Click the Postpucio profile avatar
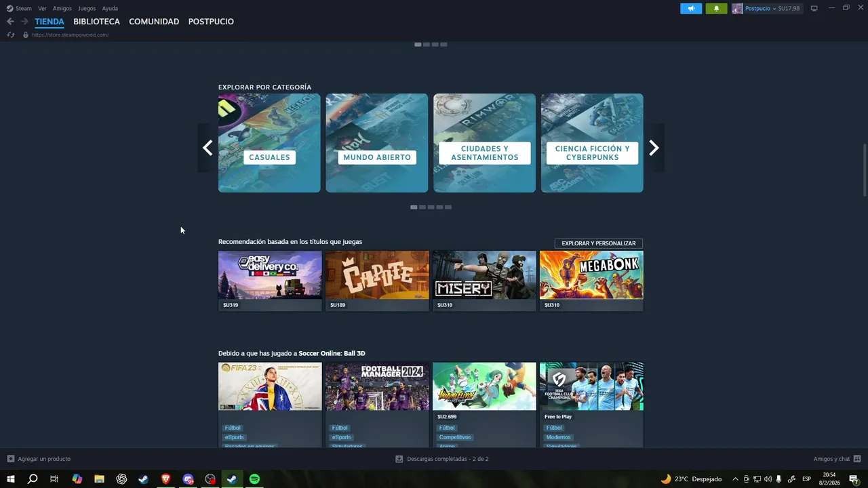 [737, 8]
